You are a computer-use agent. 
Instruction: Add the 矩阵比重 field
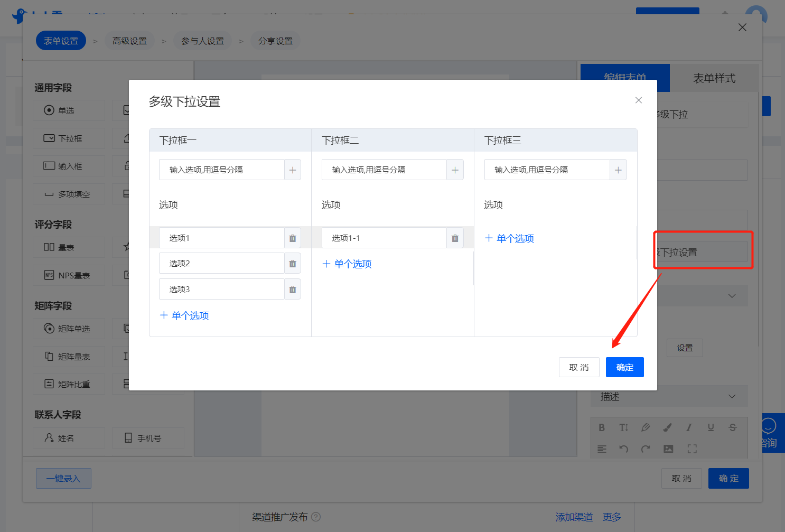click(x=69, y=384)
